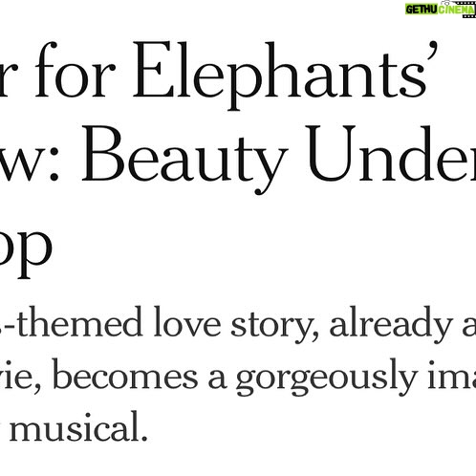Screen dimensions: 476x476
Task: Click the word 'story,' in summary
Action: coord(274,325)
